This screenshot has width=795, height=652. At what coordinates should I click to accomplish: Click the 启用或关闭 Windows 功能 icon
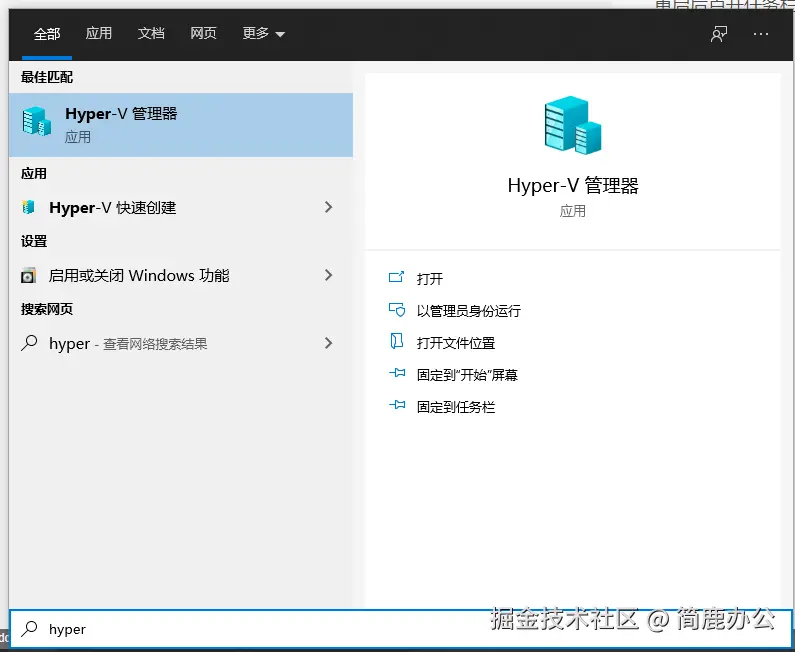point(28,275)
